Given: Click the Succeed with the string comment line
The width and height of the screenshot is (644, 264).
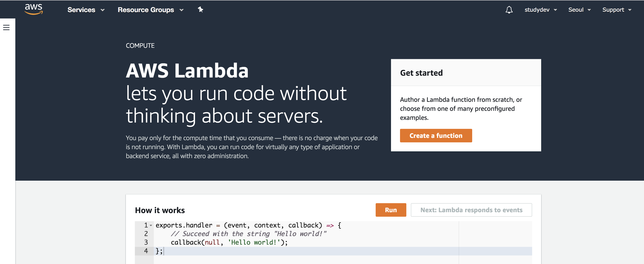Looking at the screenshot, I should click(x=248, y=234).
